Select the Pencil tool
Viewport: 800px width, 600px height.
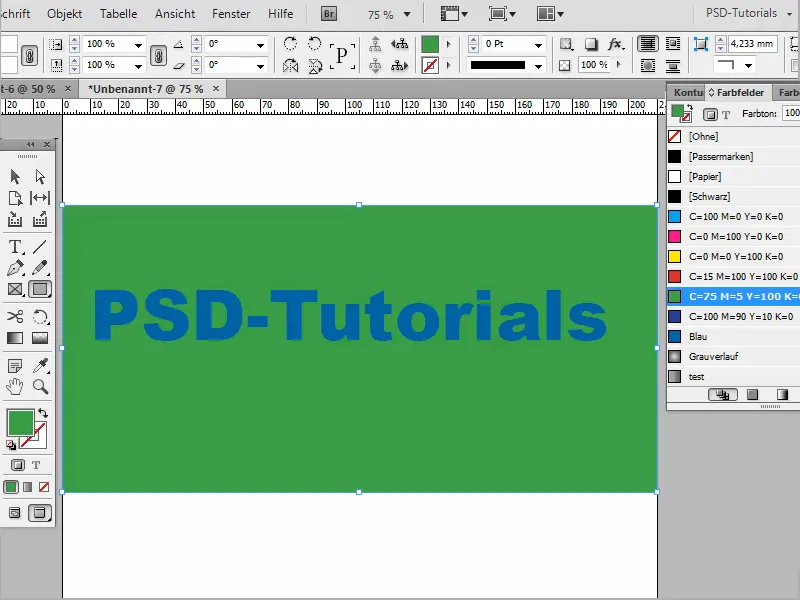pyautogui.click(x=40, y=268)
